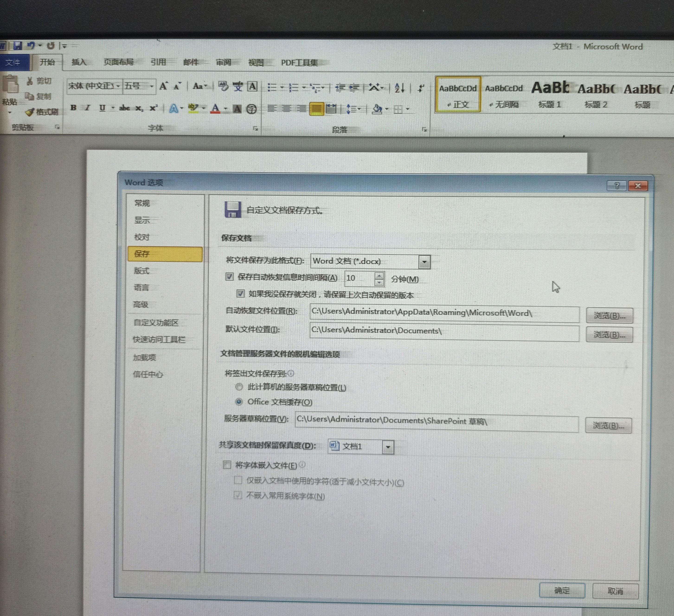
Task: Expand the Clipboard (剪贴板) launcher
Action: coord(58,127)
